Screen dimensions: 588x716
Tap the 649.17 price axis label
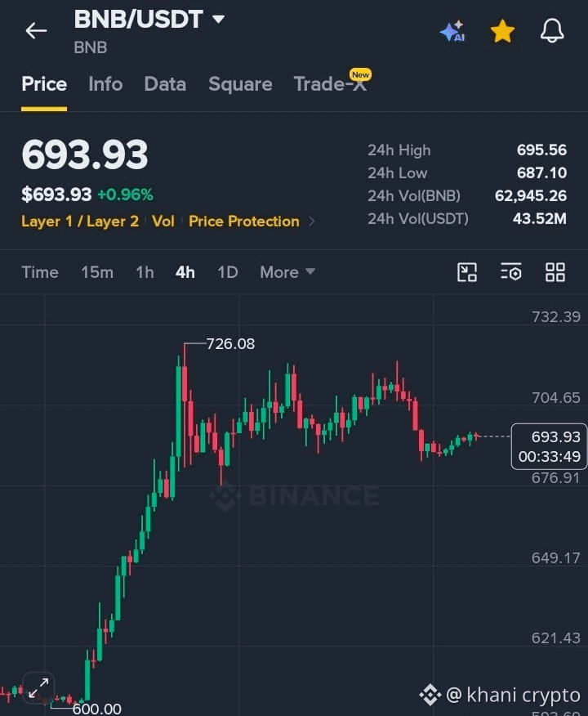point(555,558)
